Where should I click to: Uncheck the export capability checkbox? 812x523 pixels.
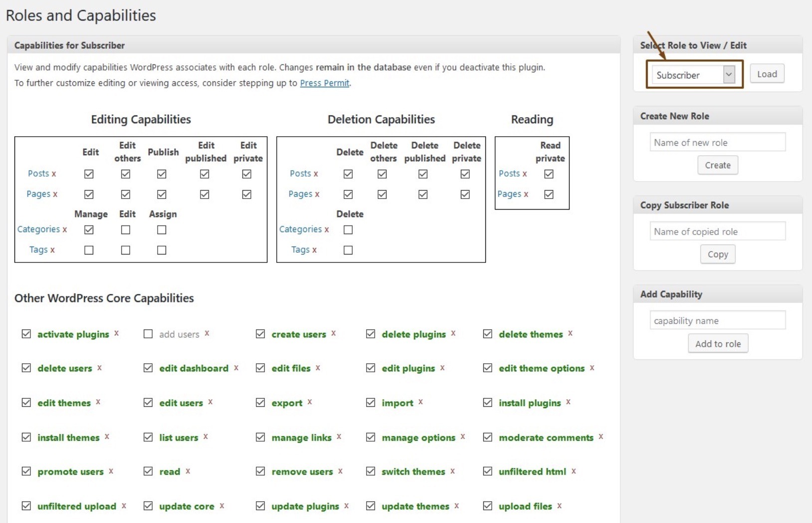click(x=260, y=402)
